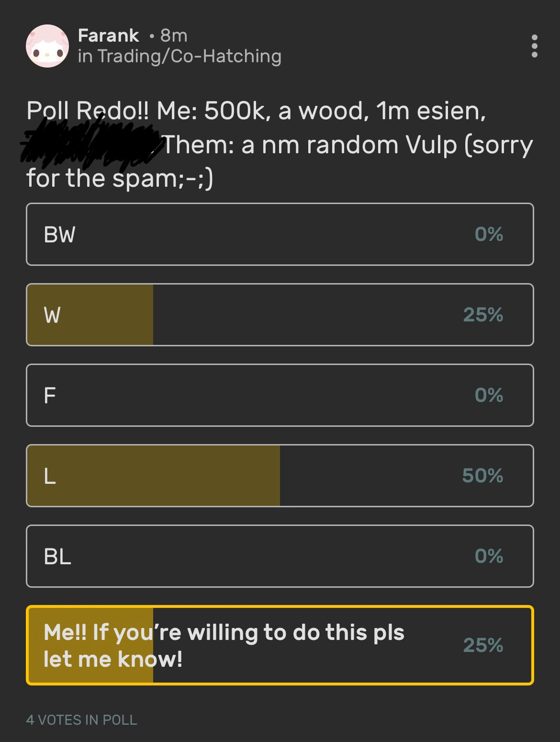This screenshot has width=560, height=742.
Task: Select the L poll option label
Action: point(50,476)
